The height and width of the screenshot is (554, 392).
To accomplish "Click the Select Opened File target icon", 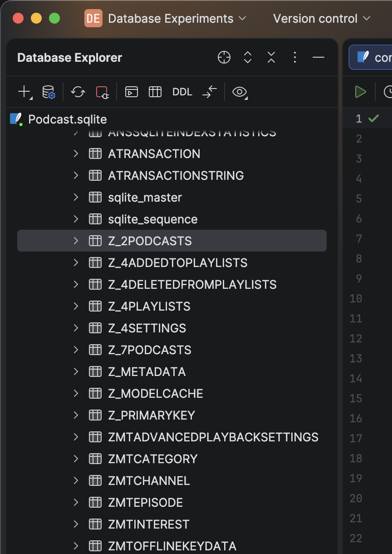I will click(224, 57).
